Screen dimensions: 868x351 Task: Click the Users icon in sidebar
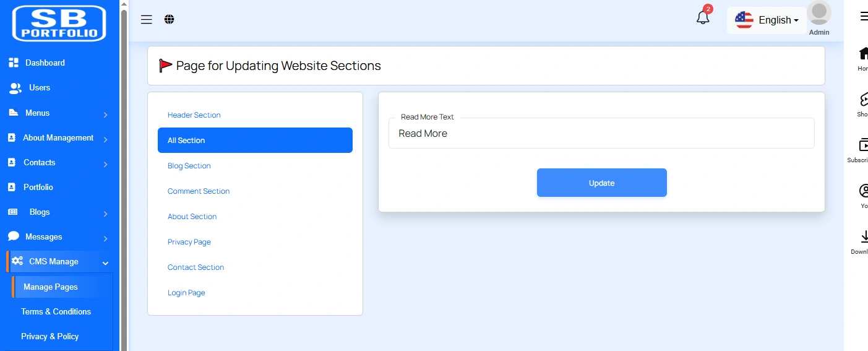15,88
